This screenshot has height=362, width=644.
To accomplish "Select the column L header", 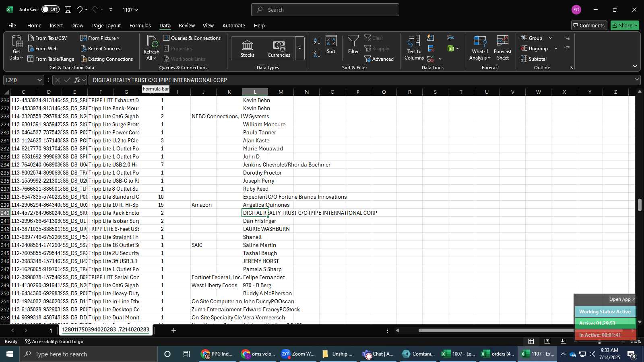I will [x=255, y=92].
